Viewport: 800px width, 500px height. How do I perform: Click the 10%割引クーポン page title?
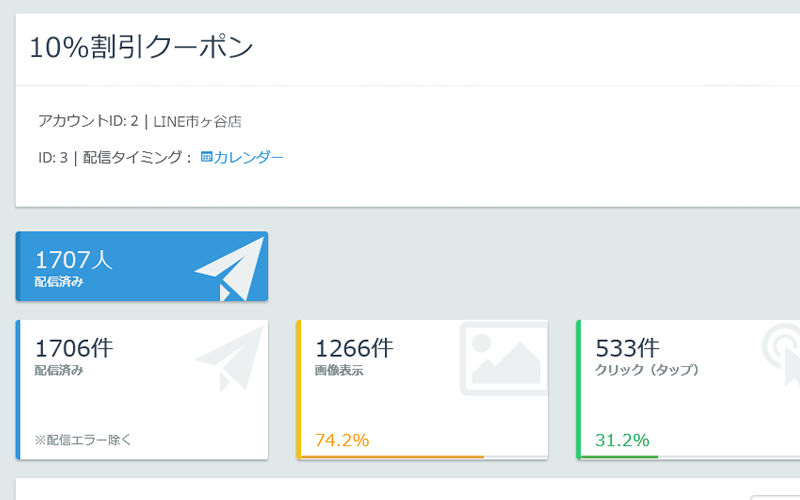tap(141, 48)
